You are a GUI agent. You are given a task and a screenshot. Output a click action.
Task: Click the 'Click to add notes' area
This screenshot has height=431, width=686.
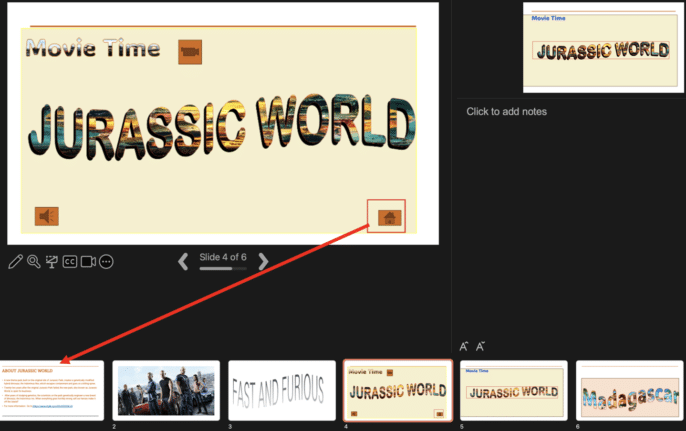(x=507, y=111)
